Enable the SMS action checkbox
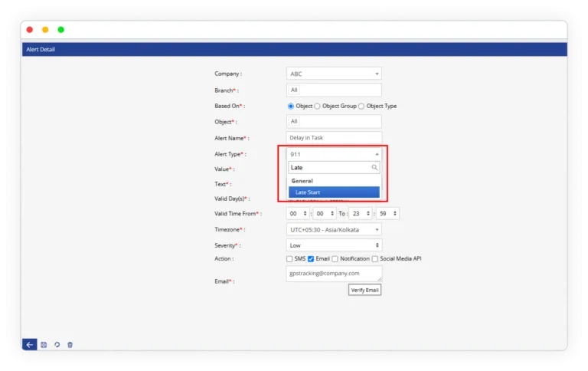The height and width of the screenshot is (371, 588). [289, 259]
